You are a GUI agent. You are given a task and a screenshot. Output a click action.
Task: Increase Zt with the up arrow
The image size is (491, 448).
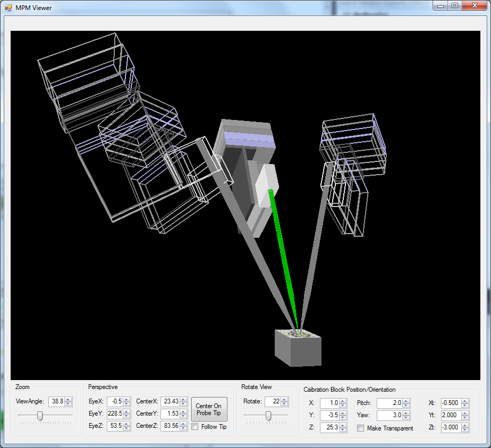click(465, 426)
